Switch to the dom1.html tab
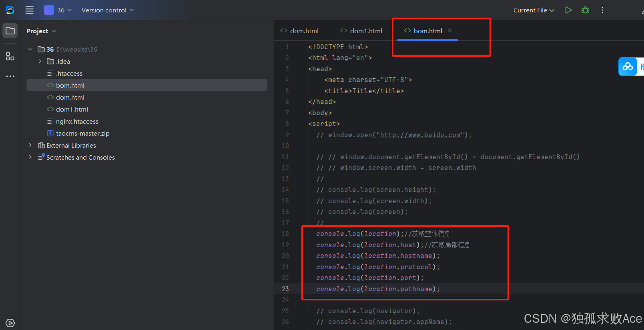The height and width of the screenshot is (330, 644). coord(361,31)
